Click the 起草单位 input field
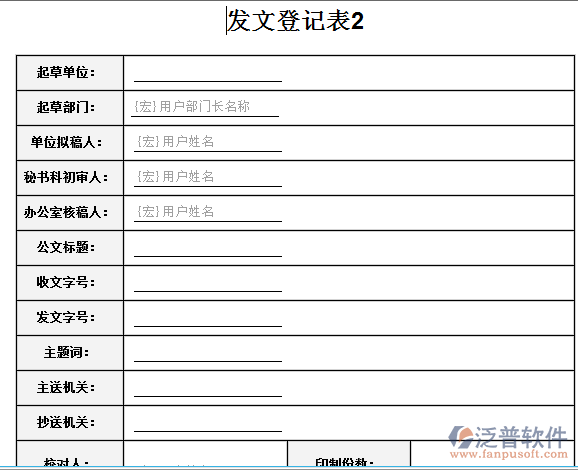This screenshot has height=470, width=578. [208, 73]
